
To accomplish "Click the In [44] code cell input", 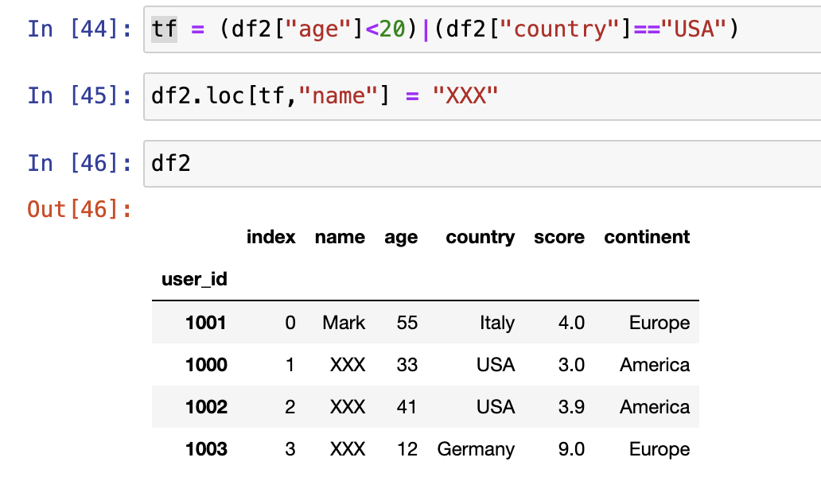I will [x=482, y=29].
